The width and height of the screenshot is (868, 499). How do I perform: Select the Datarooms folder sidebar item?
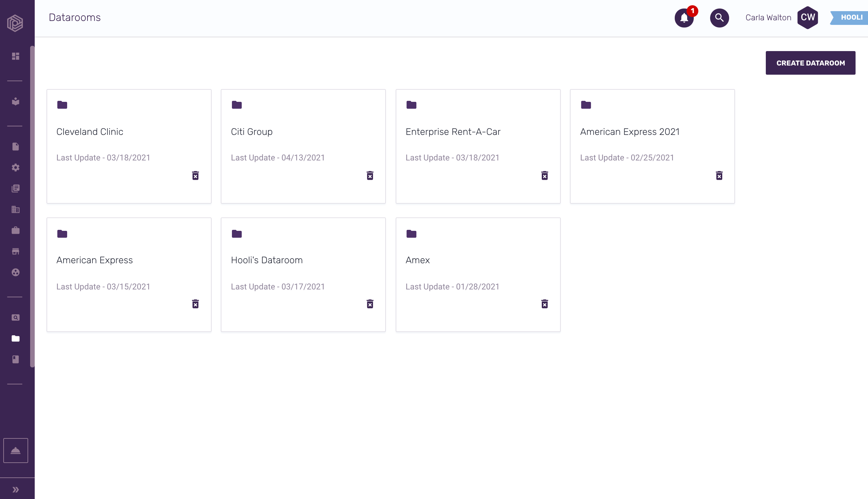15,339
